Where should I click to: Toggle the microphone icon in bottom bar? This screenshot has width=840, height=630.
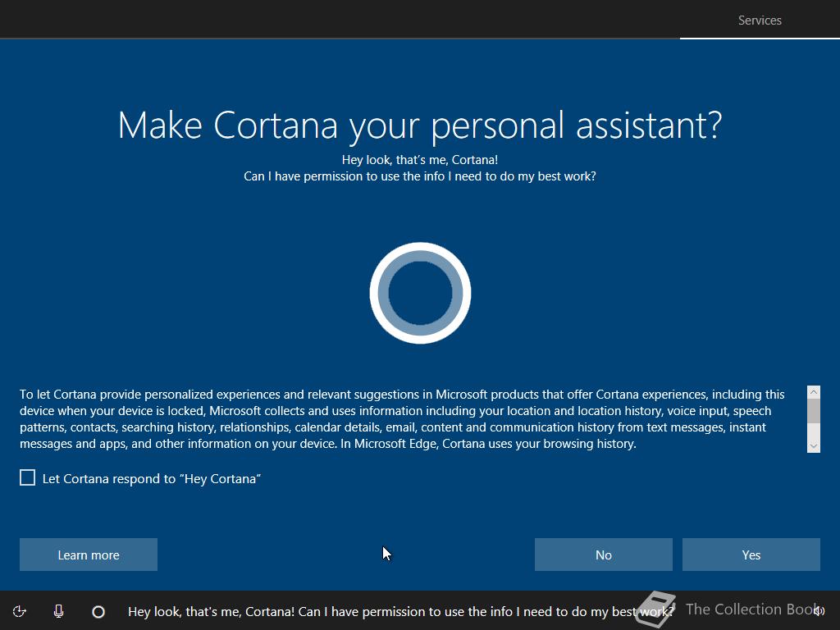(x=59, y=611)
